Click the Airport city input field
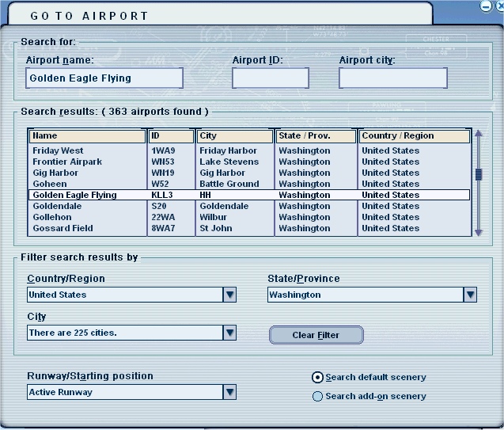 (x=392, y=78)
